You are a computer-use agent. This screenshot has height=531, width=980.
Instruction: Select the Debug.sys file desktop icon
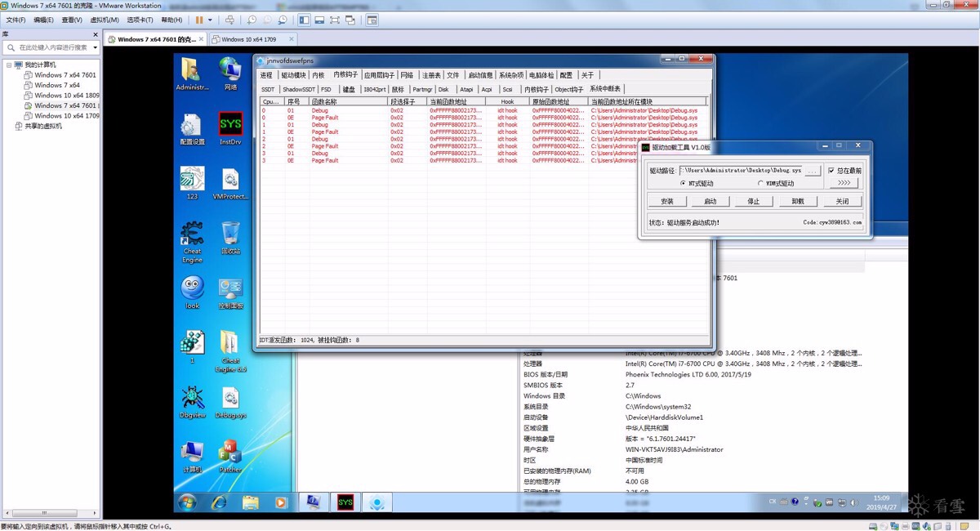[x=230, y=403]
